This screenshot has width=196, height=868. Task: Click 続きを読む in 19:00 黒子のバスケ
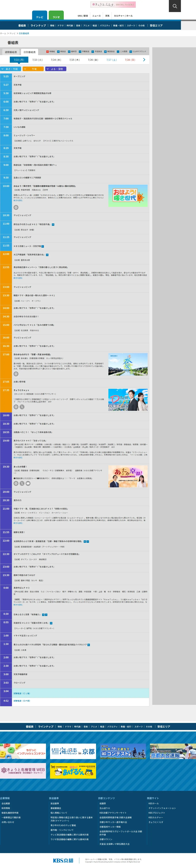coord(18,458)
